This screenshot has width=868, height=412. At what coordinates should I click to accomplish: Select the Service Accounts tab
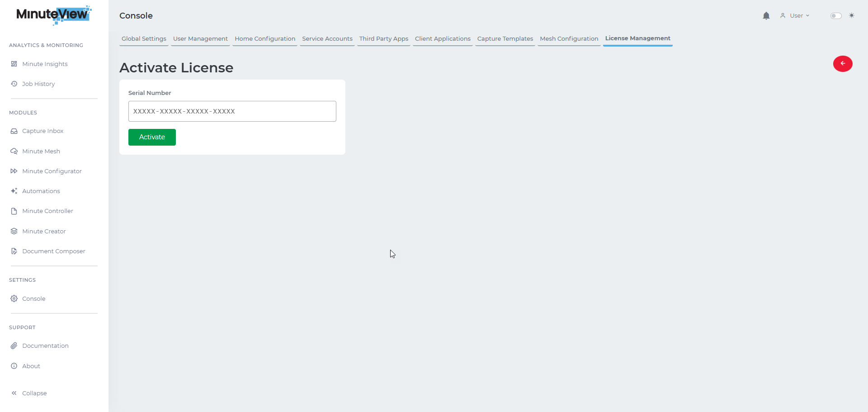coord(327,39)
